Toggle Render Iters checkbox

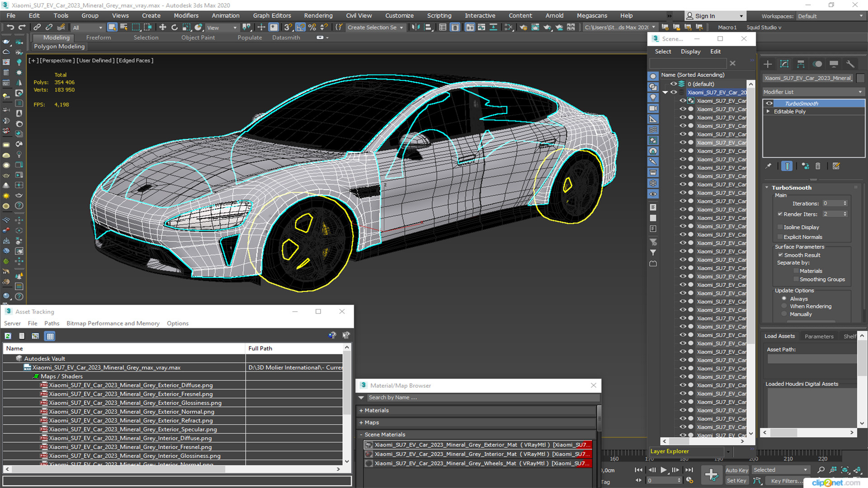[780, 214]
